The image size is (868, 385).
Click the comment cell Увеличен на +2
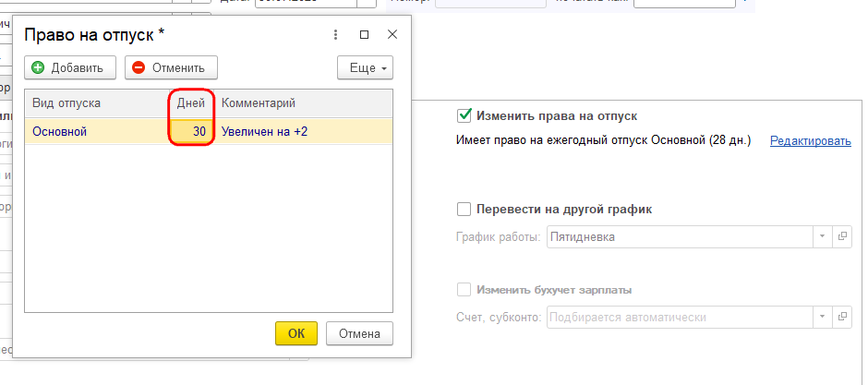[304, 132]
